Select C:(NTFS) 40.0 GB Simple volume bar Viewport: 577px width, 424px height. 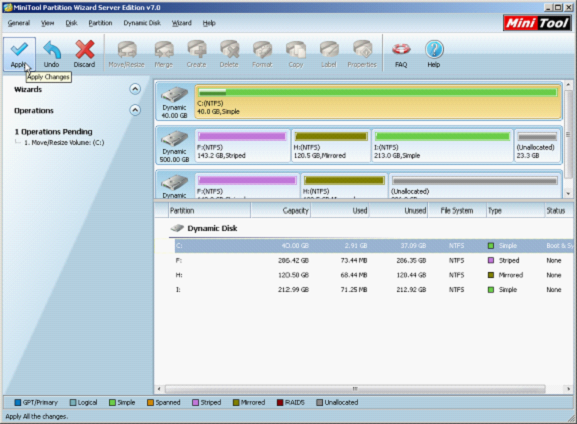(x=378, y=102)
